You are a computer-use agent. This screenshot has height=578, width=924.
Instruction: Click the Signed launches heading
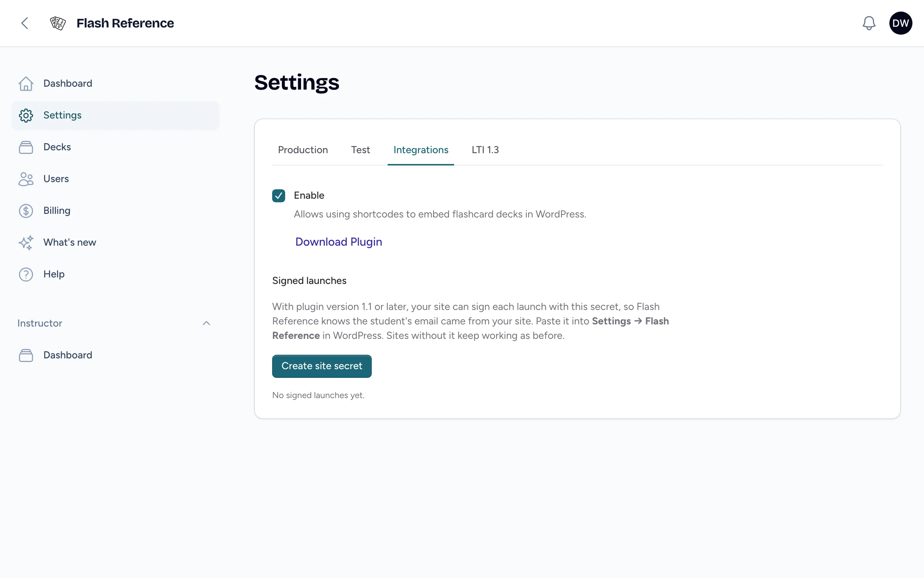point(309,281)
